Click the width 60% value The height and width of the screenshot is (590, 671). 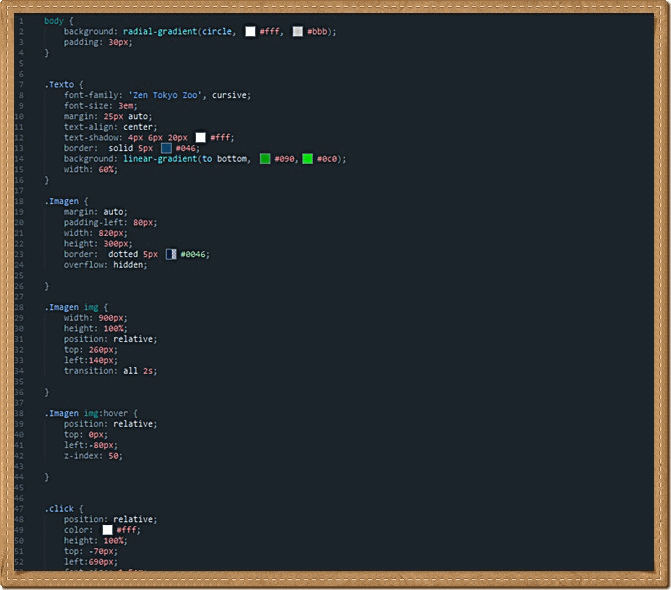[106, 169]
